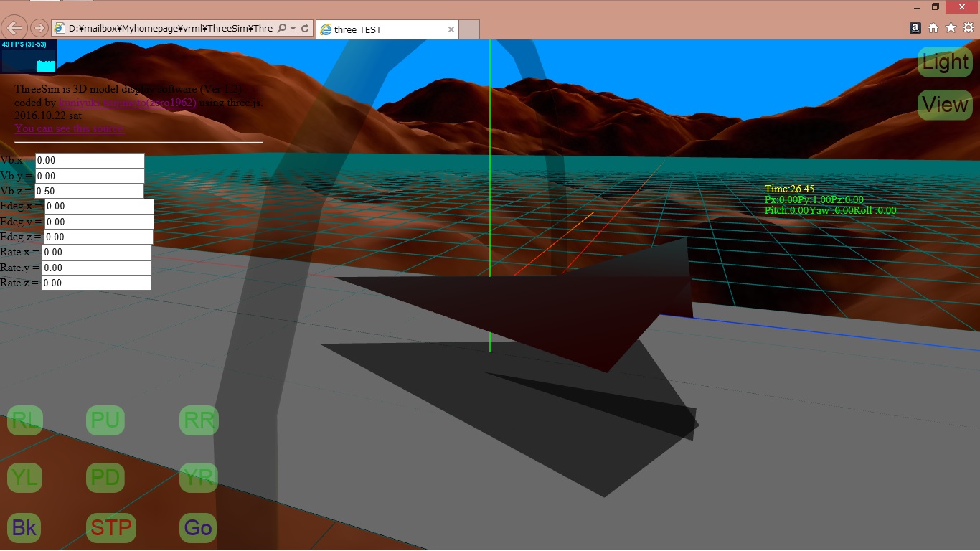
Task: Open a new tab beside three TEST
Action: 468,29
